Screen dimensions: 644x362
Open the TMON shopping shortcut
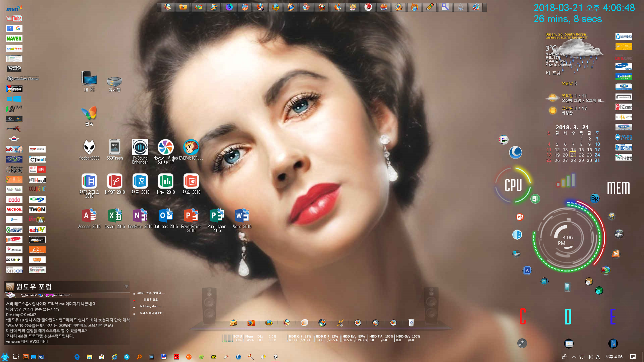(x=37, y=209)
